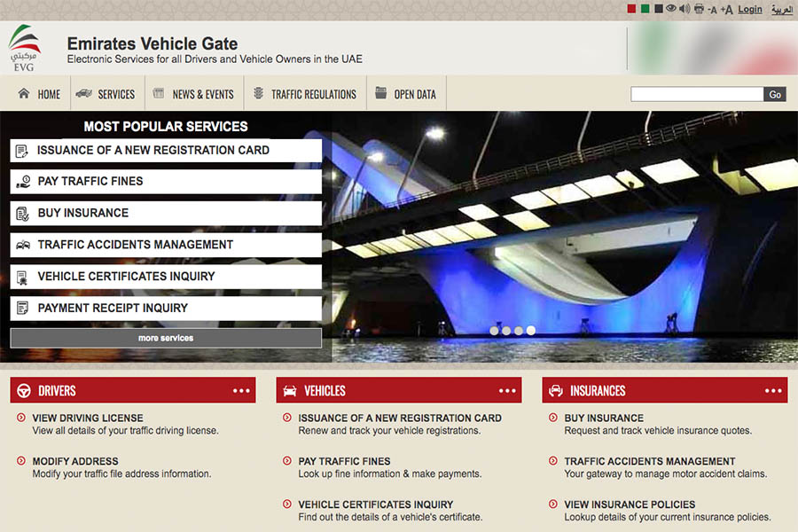The height and width of the screenshot is (532, 798).
Task: Open Insurances section's TRAFFIC ACCIDENTS MANAGEMENT link
Action: pyautogui.click(x=649, y=461)
